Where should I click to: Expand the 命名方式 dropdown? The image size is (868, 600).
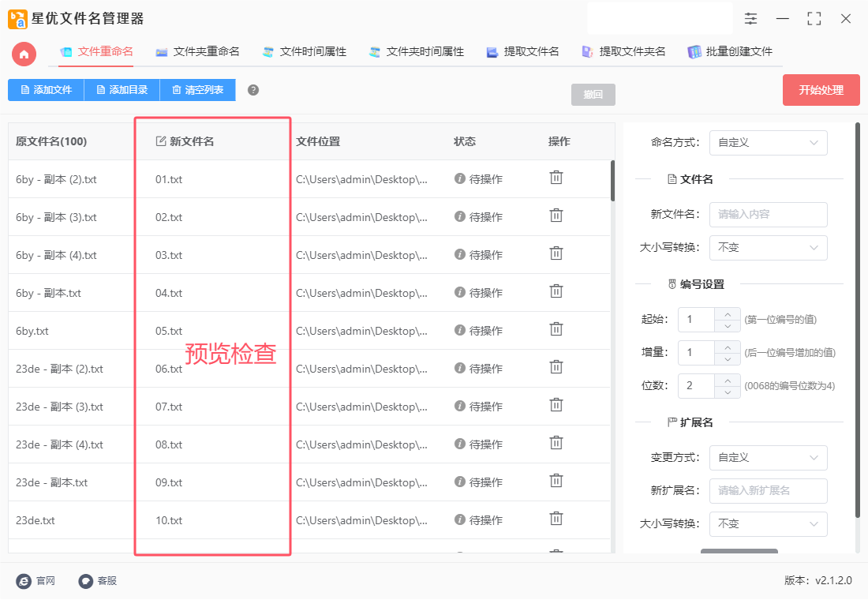(x=768, y=143)
